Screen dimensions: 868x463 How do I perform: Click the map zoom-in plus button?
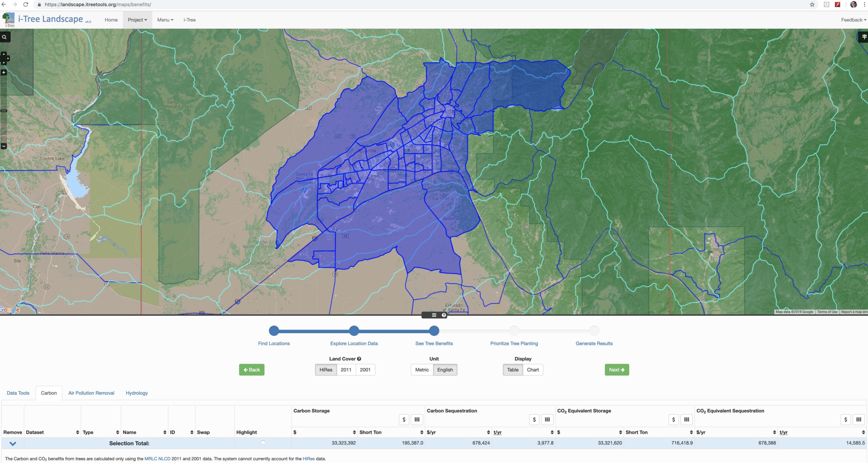[x=4, y=72]
